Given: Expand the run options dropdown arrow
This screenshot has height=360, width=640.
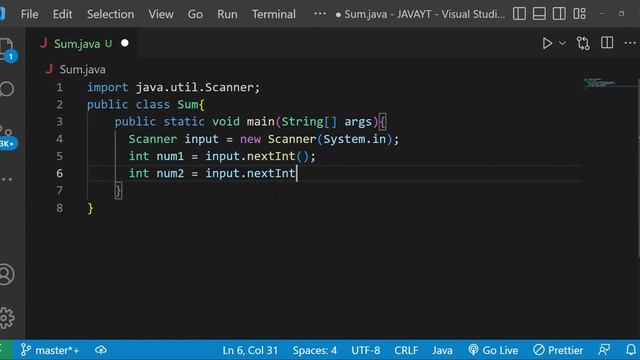Looking at the screenshot, I should point(562,43).
